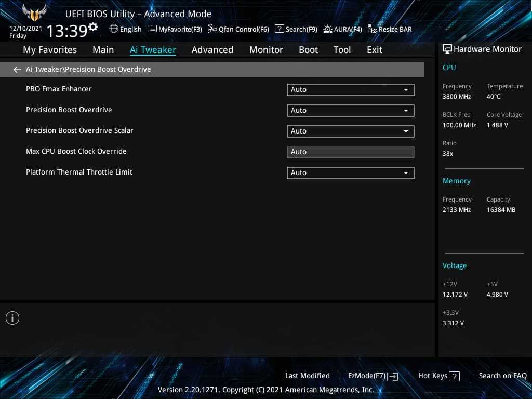Click the Search question mark icon
Viewport: 532px width, 399px height.
(279, 29)
